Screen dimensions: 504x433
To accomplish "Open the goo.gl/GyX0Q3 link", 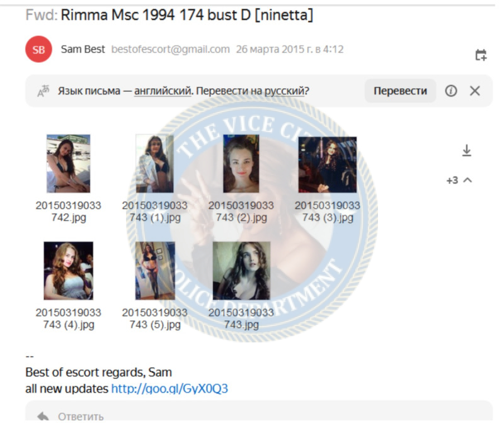I will 169,389.
